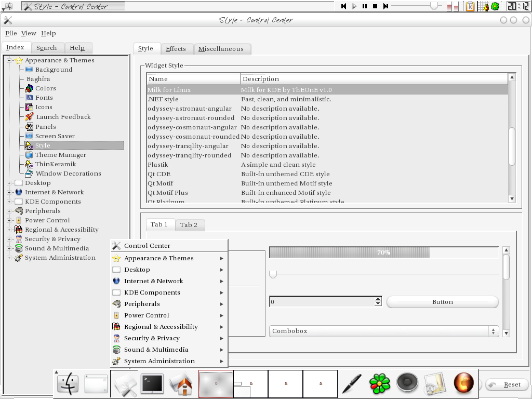Expand the KDE Components tree node
532x399 pixels.
(x=9, y=202)
